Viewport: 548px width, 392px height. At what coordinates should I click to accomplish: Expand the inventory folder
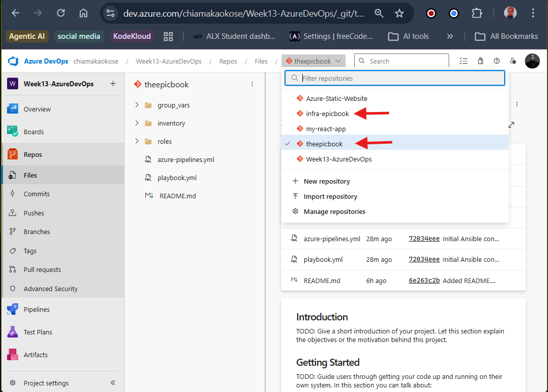click(137, 123)
